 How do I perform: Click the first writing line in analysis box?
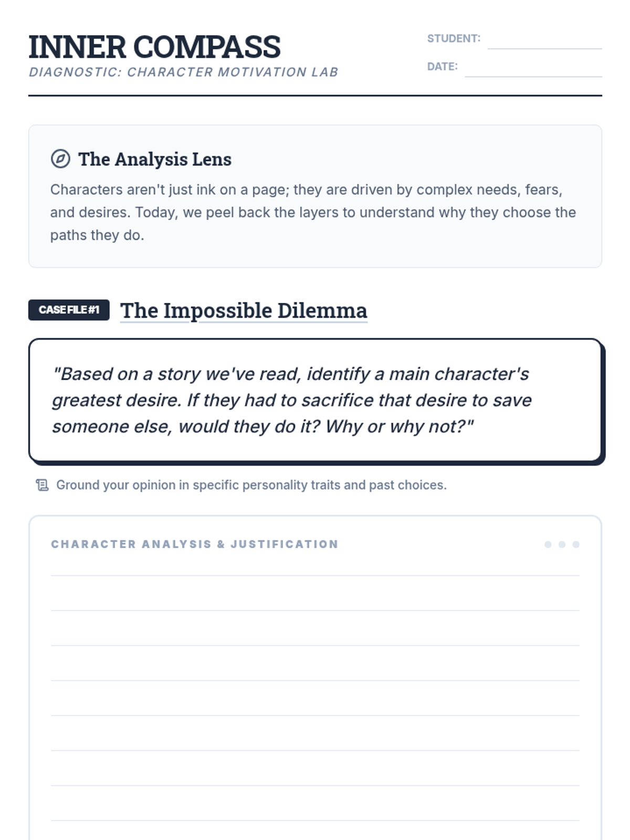click(315, 575)
